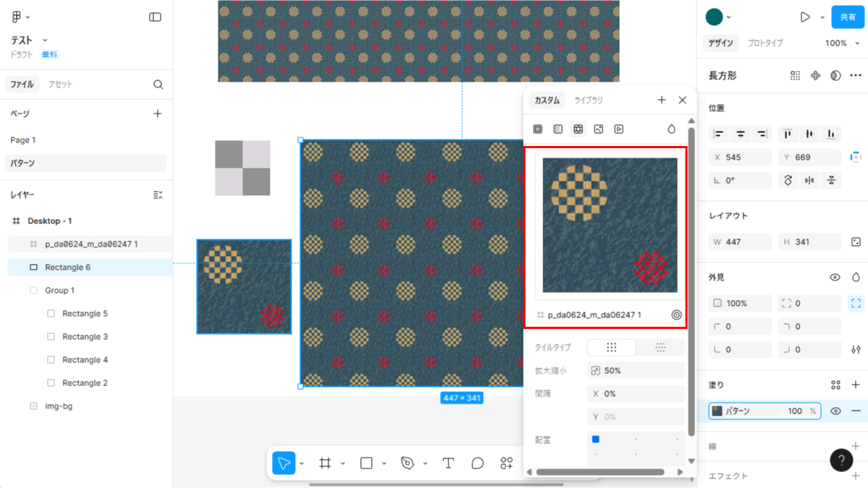The image size is (868, 488).
Task: Close the pattern fill popup
Action: [x=682, y=100]
